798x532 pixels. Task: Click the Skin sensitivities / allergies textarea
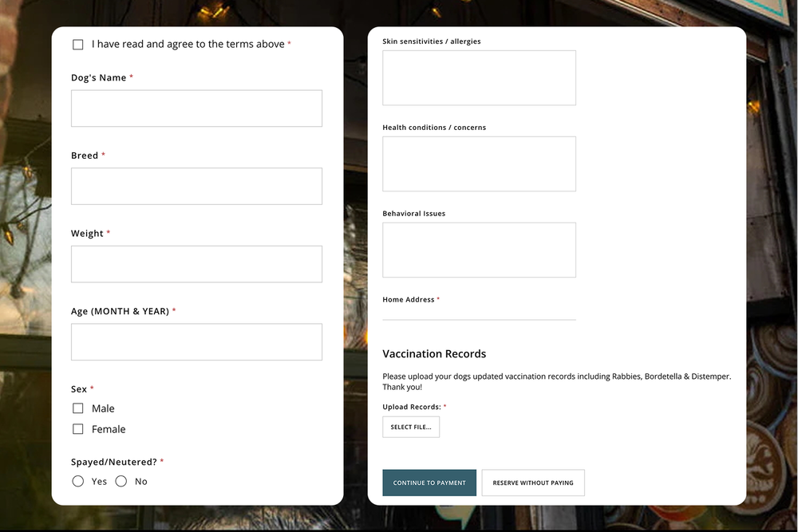click(x=479, y=78)
